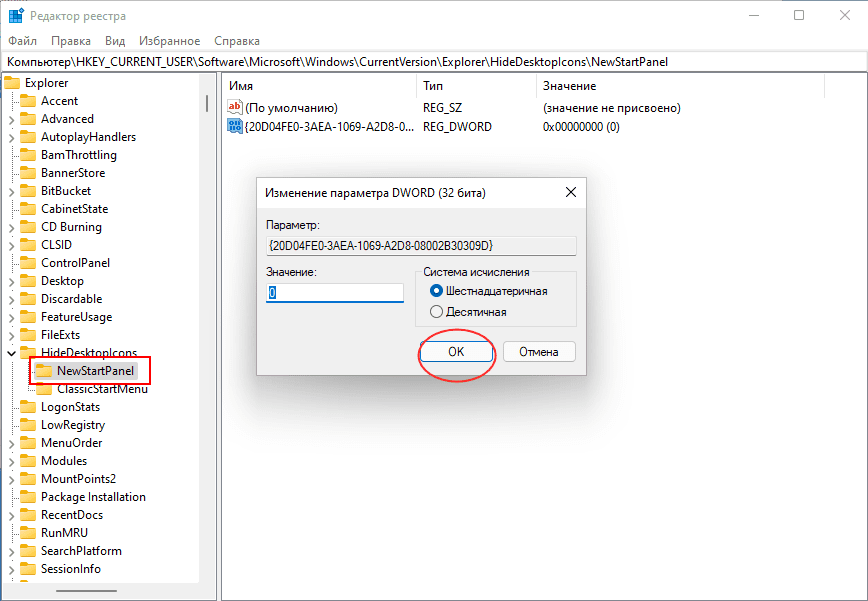The width and height of the screenshot is (868, 601).
Task: Expand the SessionInfo key
Action: coord(12,569)
